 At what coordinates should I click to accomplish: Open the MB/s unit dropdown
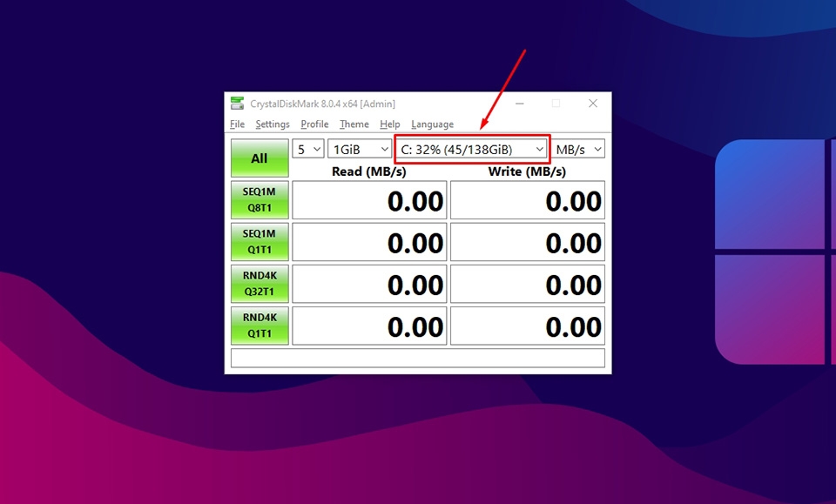[578, 149]
